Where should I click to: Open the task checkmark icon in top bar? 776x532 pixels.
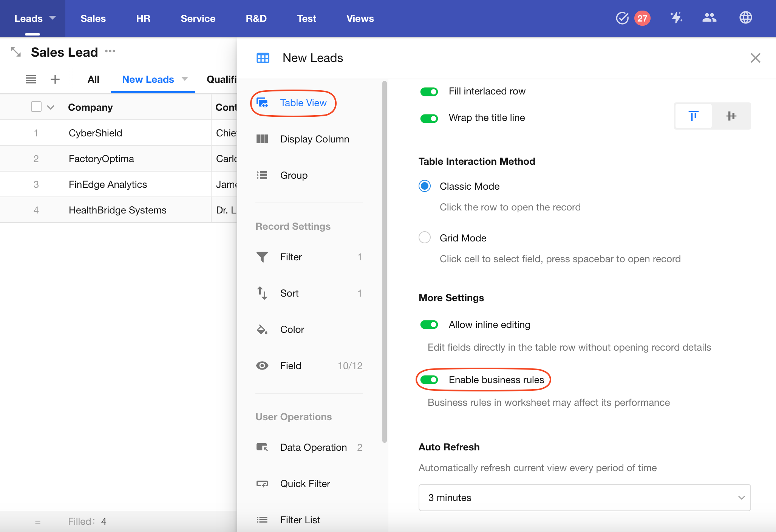[622, 18]
